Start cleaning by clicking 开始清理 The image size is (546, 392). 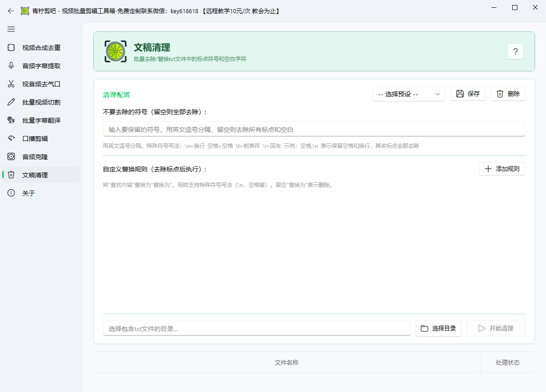tap(495, 328)
